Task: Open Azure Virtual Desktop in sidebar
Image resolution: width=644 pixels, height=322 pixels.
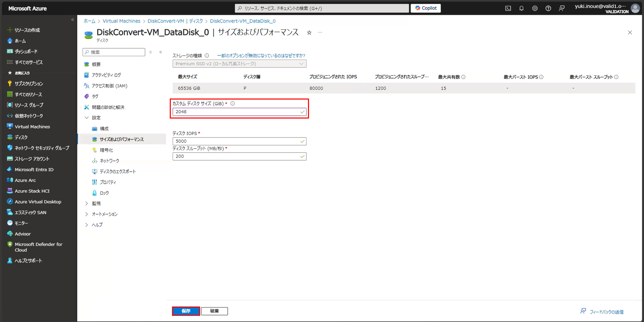Action: (34, 202)
